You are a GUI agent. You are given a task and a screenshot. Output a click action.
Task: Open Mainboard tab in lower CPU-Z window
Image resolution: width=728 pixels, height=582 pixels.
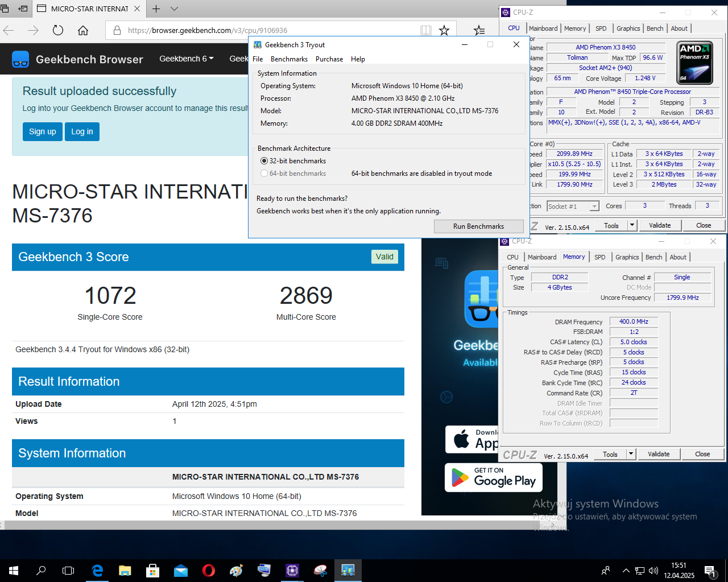point(542,257)
